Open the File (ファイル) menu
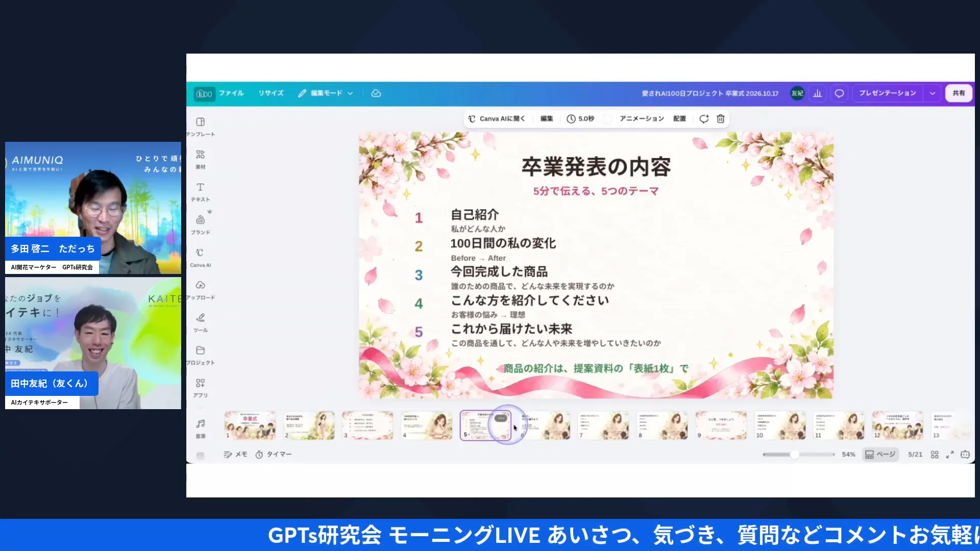Viewport: 980px width, 551px height. [x=231, y=93]
